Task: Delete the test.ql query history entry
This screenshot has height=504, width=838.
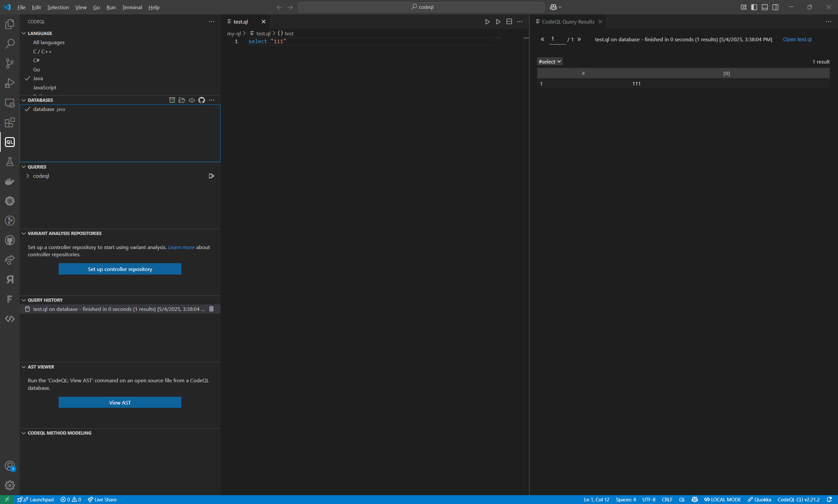Action: coord(211,309)
